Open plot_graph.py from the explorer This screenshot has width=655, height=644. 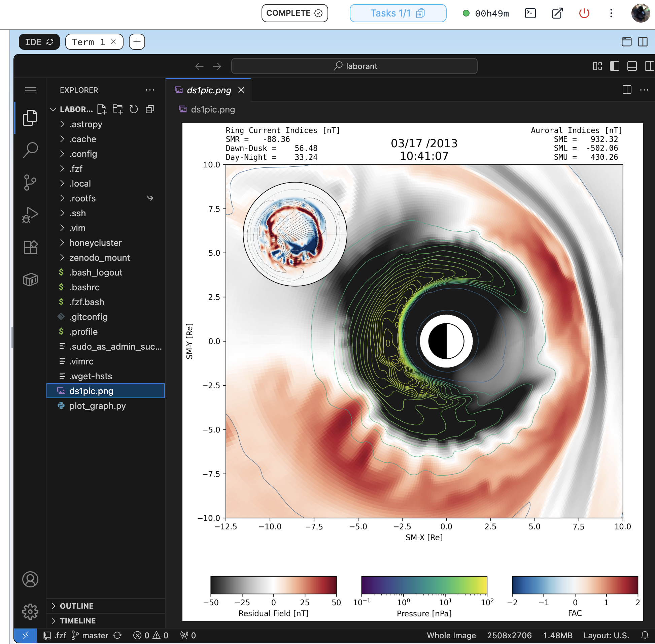click(105, 406)
